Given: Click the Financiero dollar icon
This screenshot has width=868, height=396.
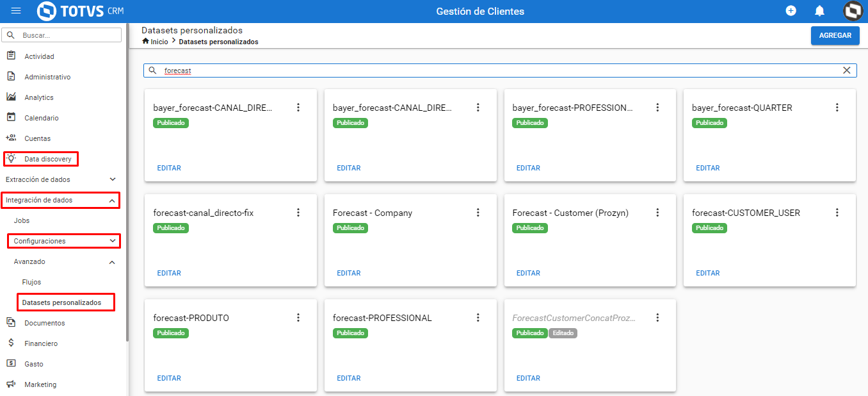Looking at the screenshot, I should click(11, 343).
